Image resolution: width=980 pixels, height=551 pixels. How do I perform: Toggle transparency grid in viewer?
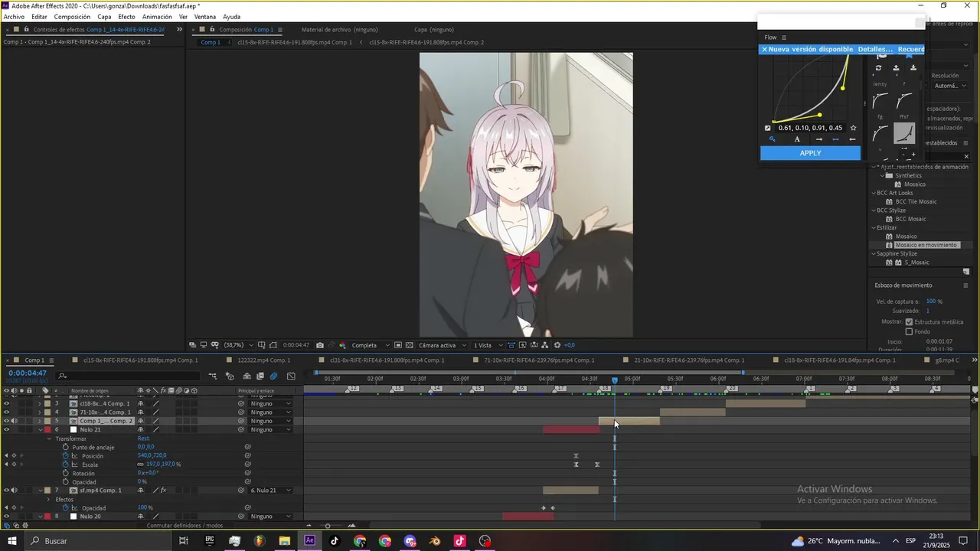point(410,345)
